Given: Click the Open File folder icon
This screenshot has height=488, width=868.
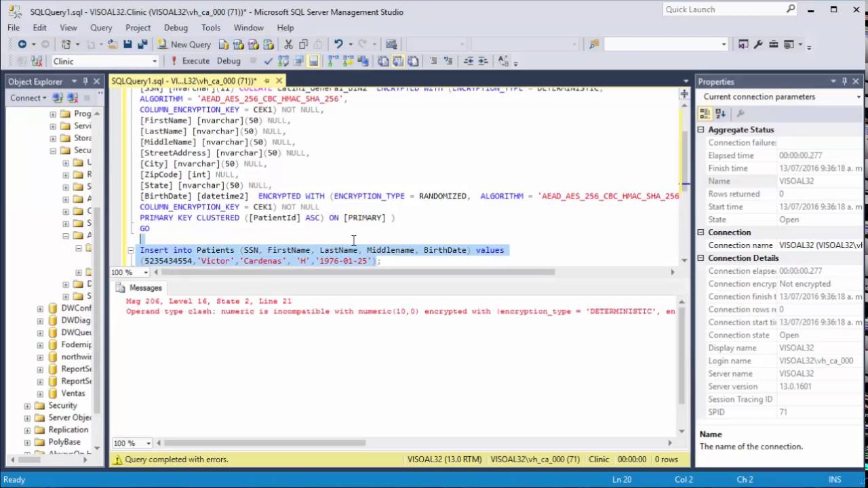Looking at the screenshot, I should point(113,44).
